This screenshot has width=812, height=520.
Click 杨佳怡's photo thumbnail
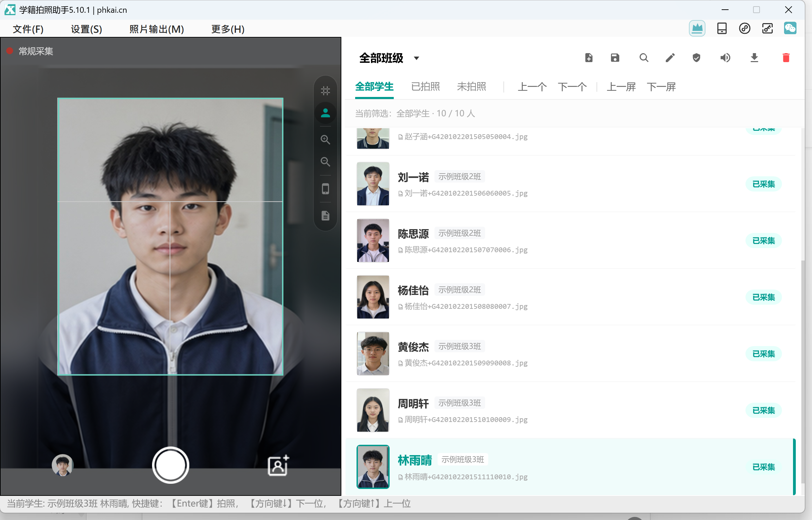(x=373, y=297)
